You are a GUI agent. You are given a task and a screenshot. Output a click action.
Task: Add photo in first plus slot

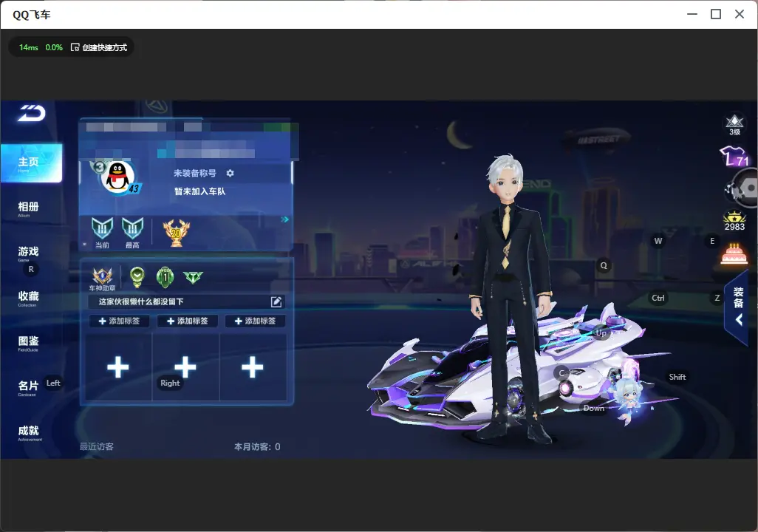pos(118,367)
